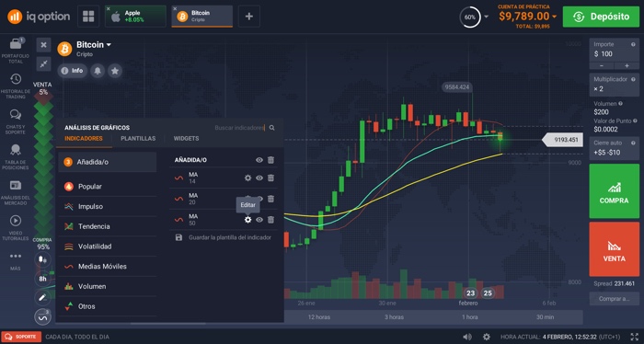
Task: Open the Multiplicador x2 selector
Action: (615, 84)
